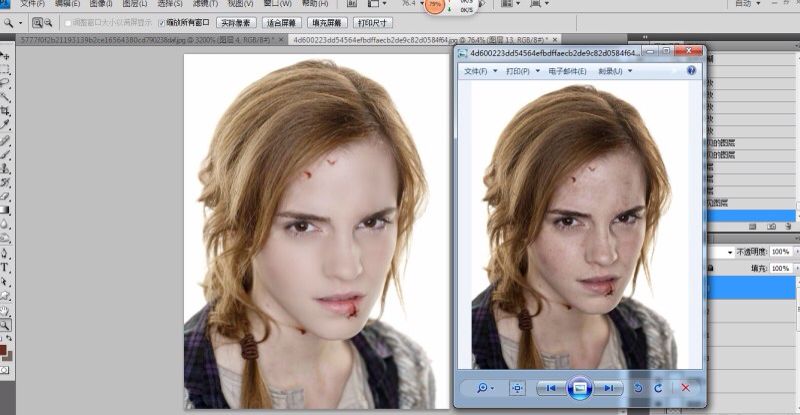Click the 填充屏幕 button
The image size is (800, 415).
pyautogui.click(x=327, y=22)
